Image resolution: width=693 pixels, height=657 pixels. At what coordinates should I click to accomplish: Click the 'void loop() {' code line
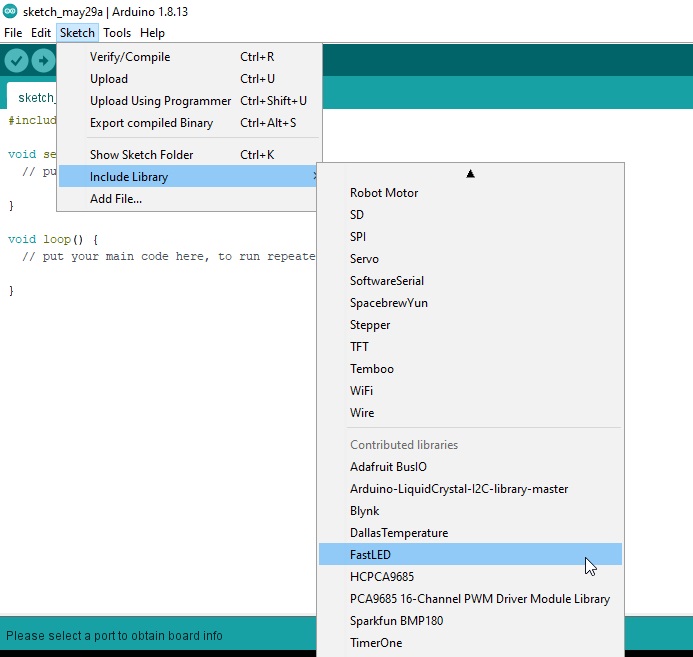(x=53, y=239)
